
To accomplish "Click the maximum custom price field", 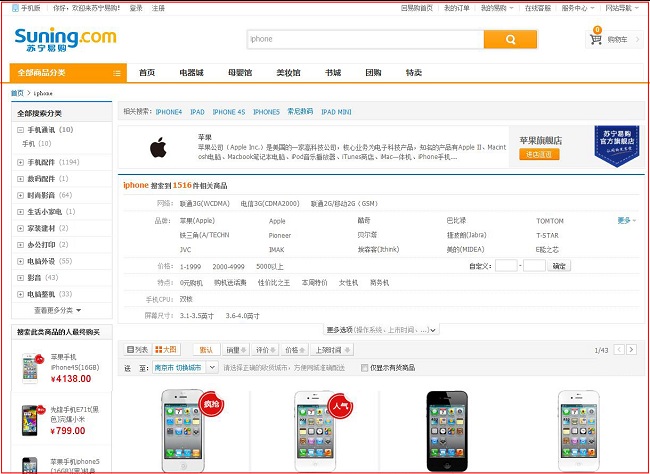I will tap(534, 266).
